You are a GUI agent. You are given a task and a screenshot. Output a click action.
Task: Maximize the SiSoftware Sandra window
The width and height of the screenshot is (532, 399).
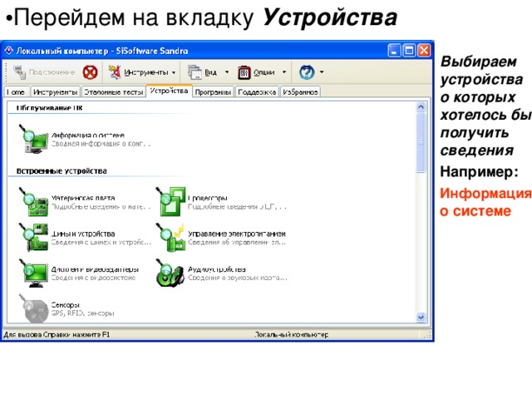[409, 51]
